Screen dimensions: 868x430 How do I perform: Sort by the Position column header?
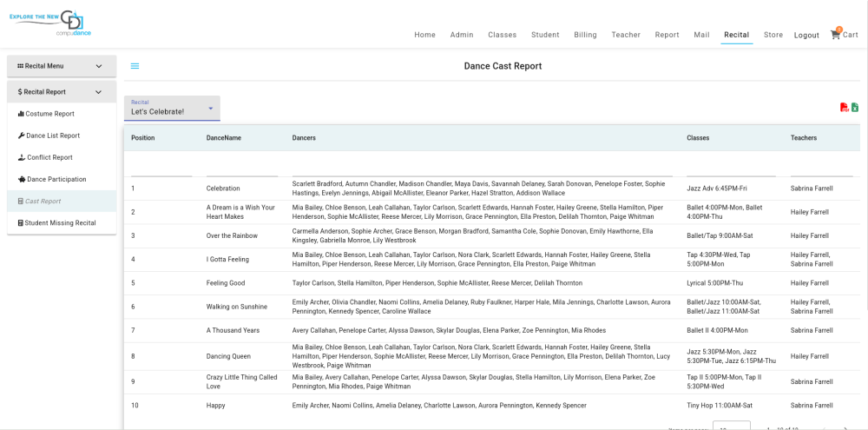(143, 138)
